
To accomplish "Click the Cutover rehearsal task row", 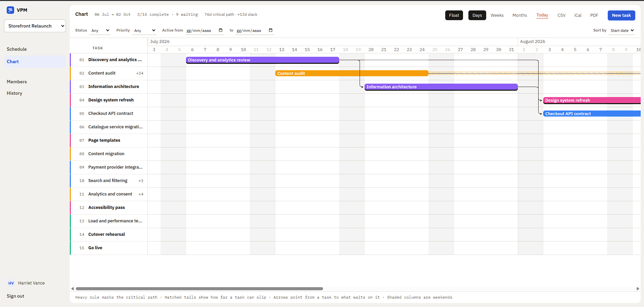I will coord(109,234).
